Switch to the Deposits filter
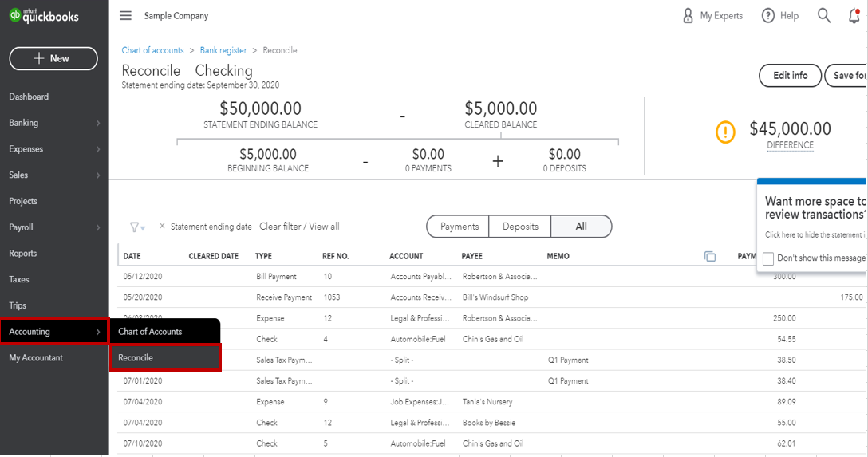The image size is (868, 457). click(x=520, y=227)
